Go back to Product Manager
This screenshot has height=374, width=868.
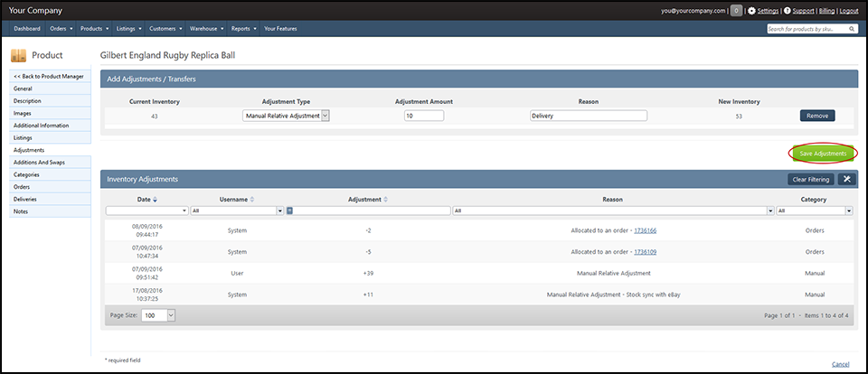(51, 77)
